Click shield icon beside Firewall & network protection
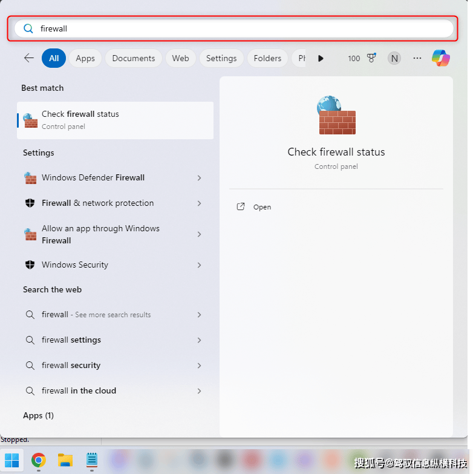 pos(30,203)
